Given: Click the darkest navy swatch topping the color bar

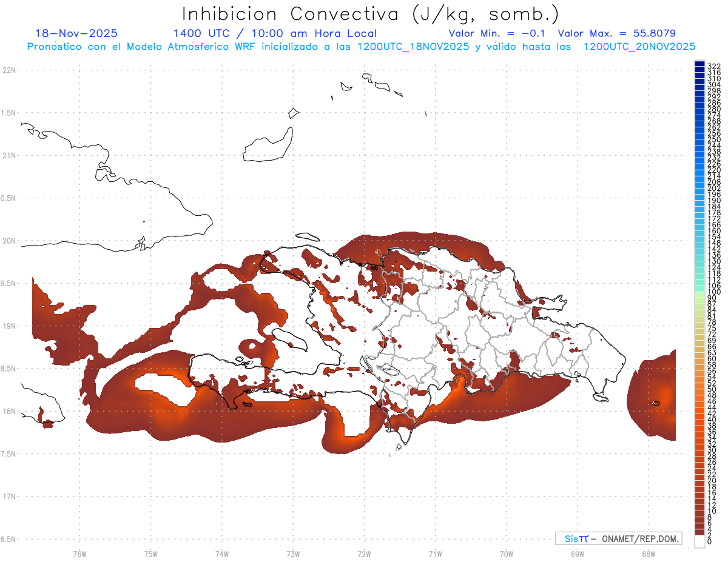Looking at the screenshot, I should 699,64.
